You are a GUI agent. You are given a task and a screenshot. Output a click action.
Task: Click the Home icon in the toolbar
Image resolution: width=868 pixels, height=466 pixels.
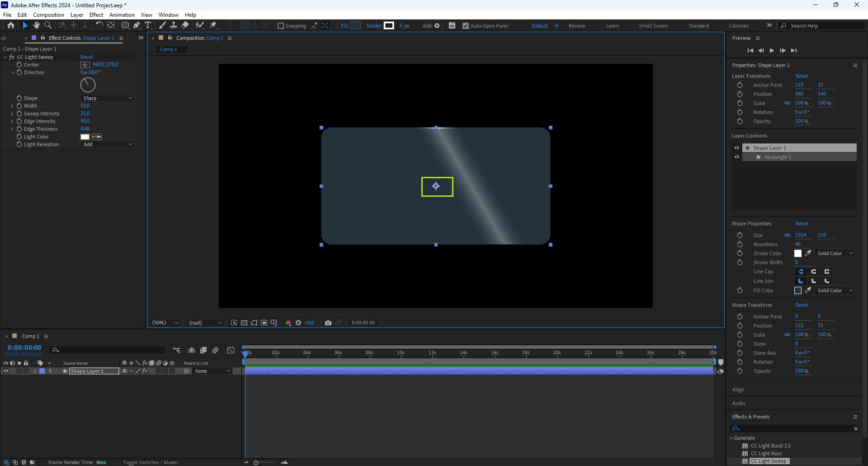tap(11, 25)
